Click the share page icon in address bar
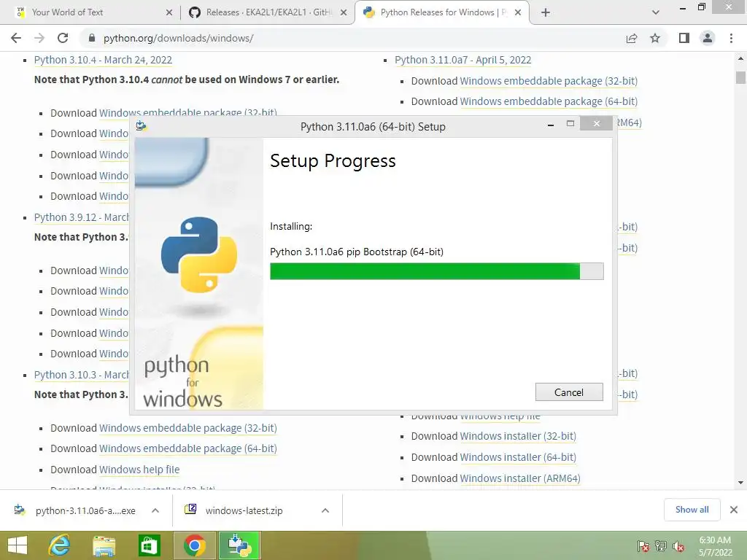Screen dimensions: 747x560 (632, 38)
